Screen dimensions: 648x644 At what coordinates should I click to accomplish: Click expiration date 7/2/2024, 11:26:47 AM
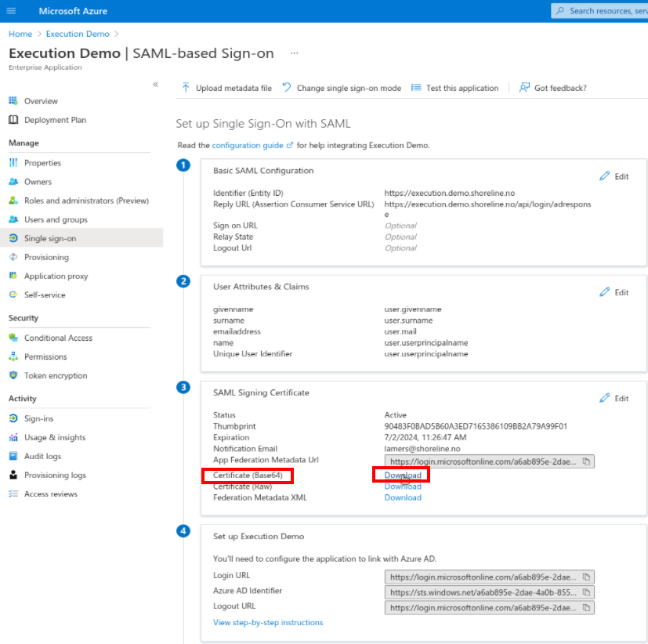(425, 437)
